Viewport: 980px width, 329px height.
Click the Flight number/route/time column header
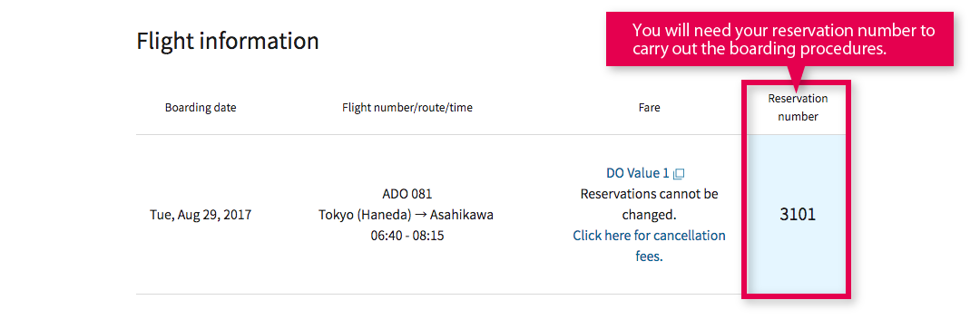[x=407, y=107]
